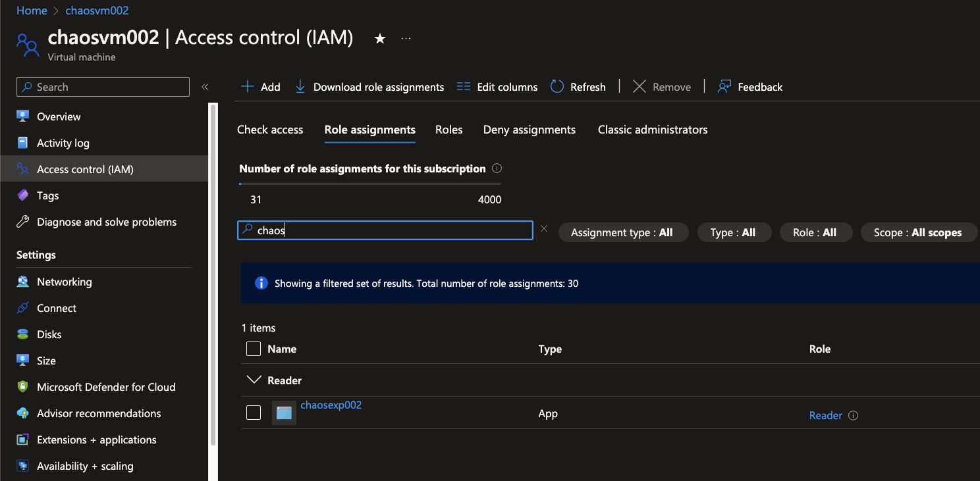The image size is (980, 481).
Task: Click info icon beside role assignments count heading
Action: point(497,168)
